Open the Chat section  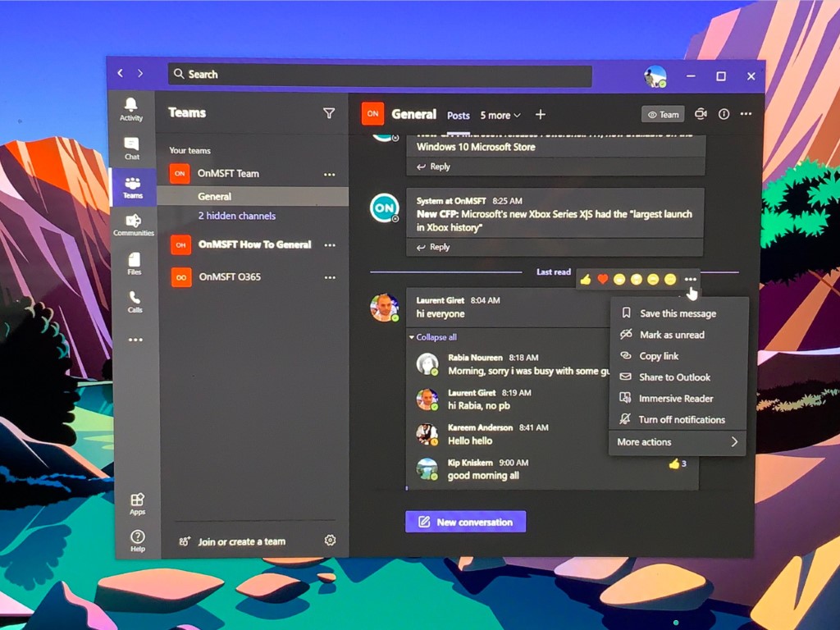click(x=131, y=148)
